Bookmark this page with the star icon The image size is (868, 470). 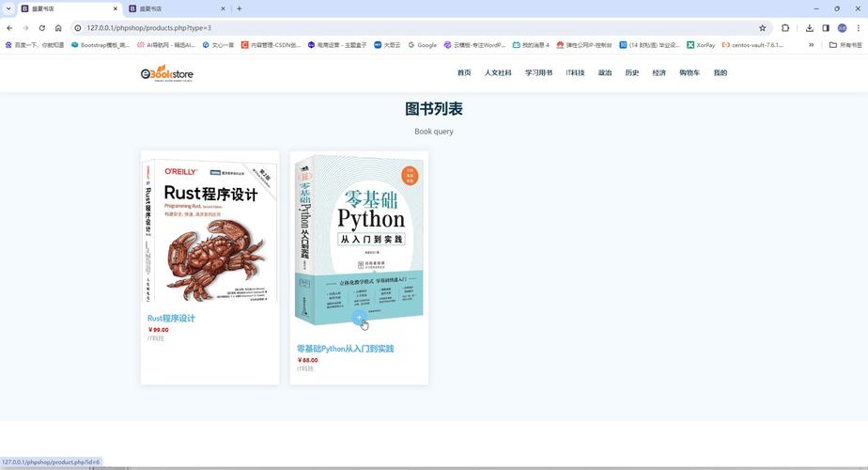coord(762,27)
